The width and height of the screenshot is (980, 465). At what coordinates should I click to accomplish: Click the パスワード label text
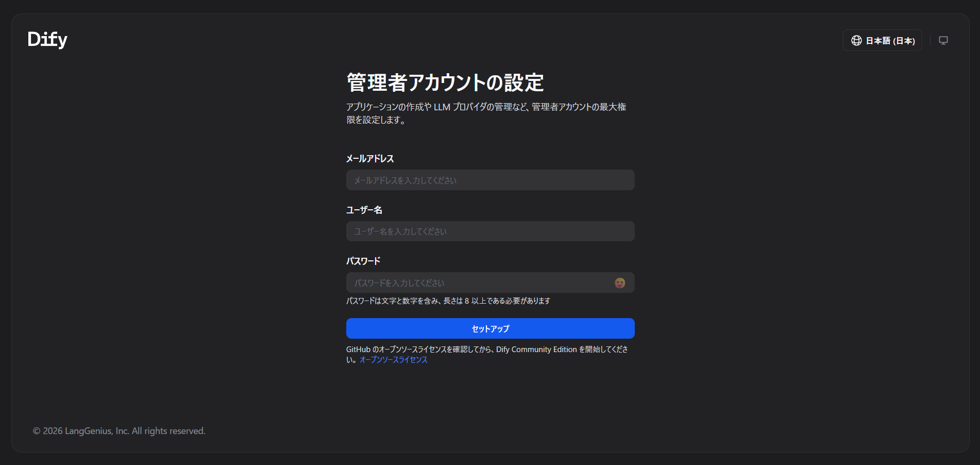(x=363, y=261)
